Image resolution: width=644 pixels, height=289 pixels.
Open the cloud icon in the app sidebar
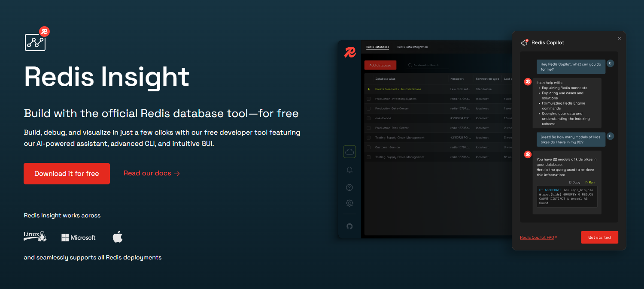[349, 151]
